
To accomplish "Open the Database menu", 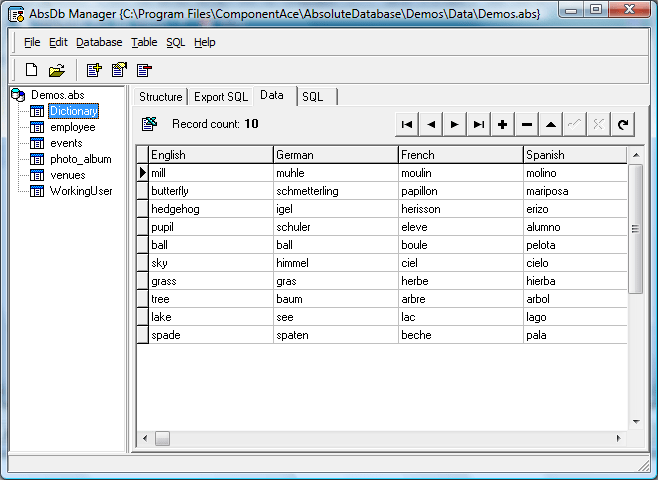I will tap(99, 42).
